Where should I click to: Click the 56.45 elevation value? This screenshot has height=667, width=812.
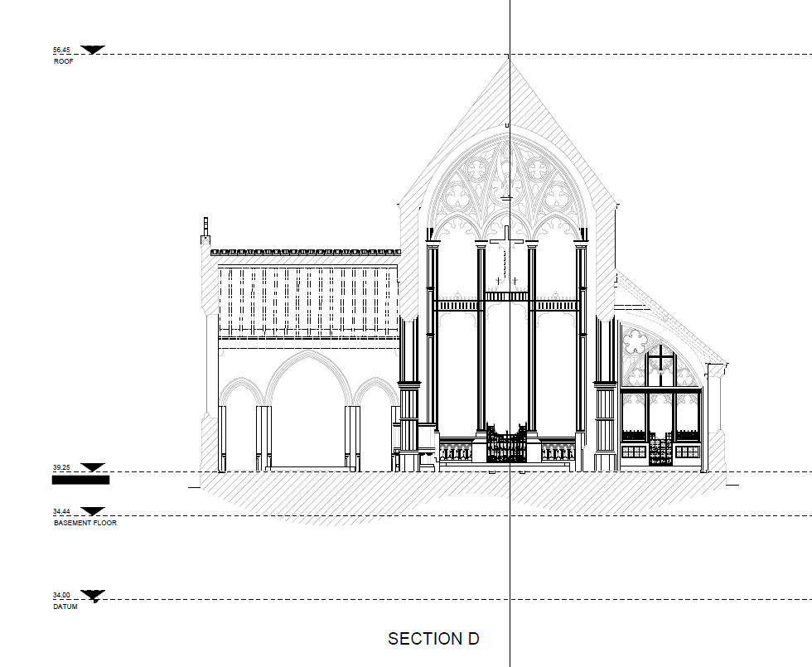click(62, 51)
